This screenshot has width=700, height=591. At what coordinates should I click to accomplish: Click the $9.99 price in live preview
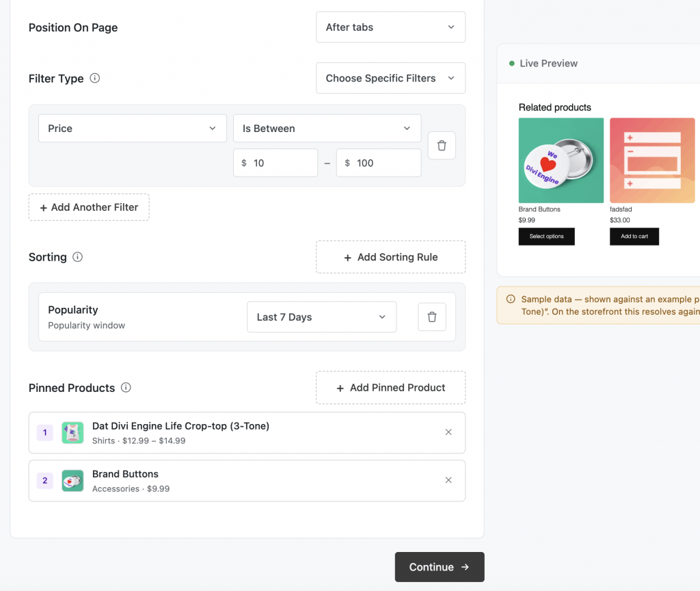click(527, 220)
